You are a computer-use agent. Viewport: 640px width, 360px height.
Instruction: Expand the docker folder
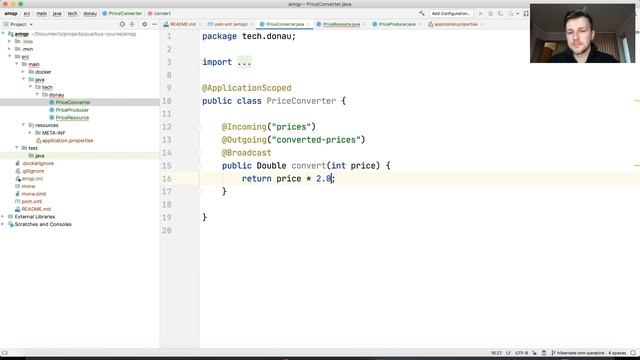[23, 72]
